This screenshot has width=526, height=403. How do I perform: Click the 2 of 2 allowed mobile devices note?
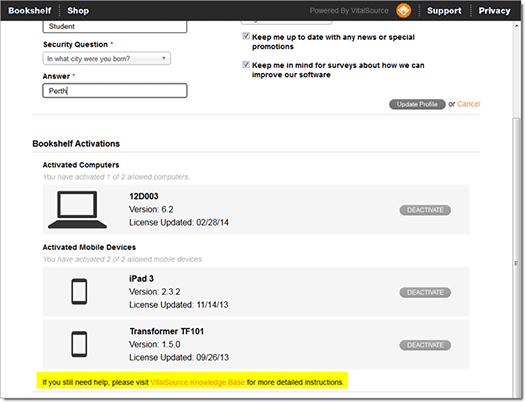[x=123, y=259]
